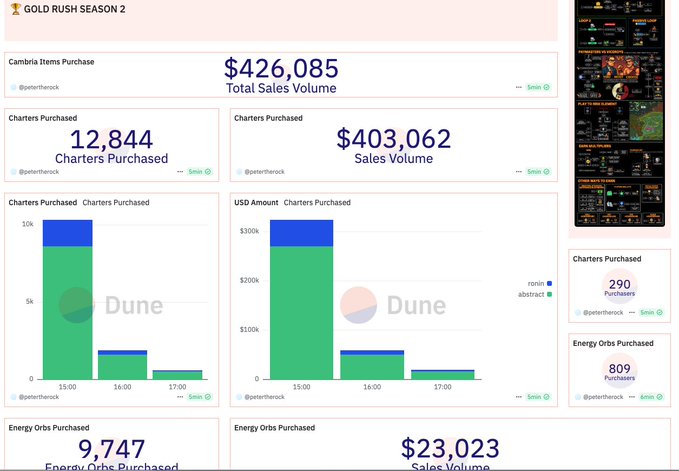Open three-dot menu on Total Sales Volume card

tap(518, 87)
